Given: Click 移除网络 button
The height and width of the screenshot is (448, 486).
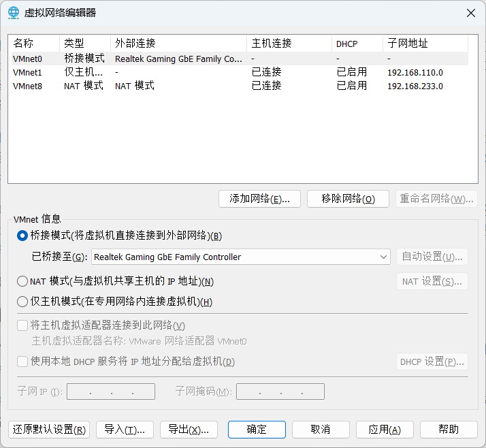Looking at the screenshot, I should point(348,199).
